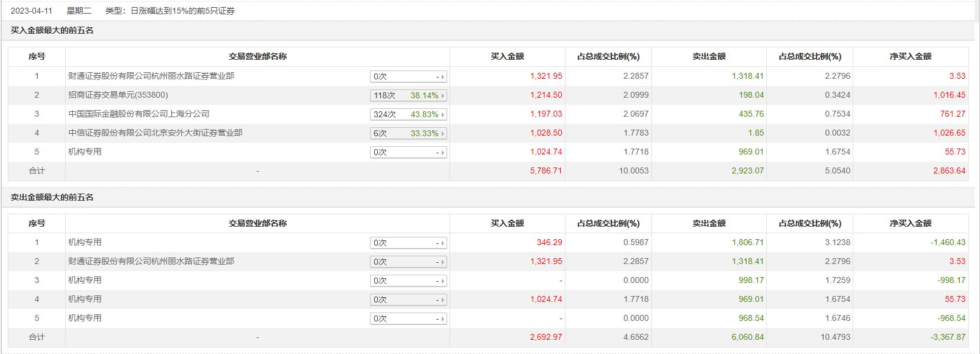Viewport: 980px width, 354px height.
Task: Open 财通证券杭州丽水路 link in sell table
Action: click(x=151, y=261)
